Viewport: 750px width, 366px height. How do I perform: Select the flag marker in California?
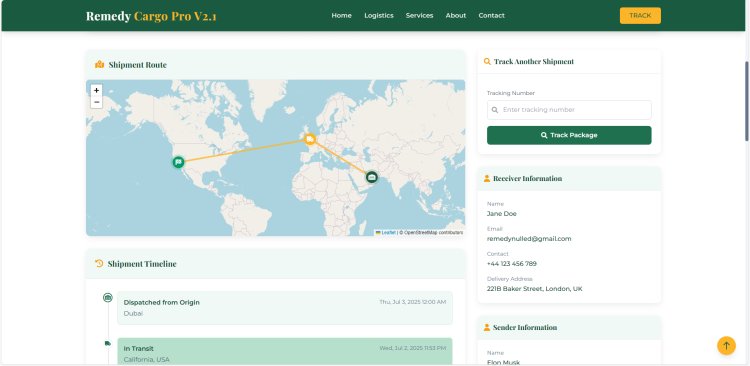(x=178, y=162)
